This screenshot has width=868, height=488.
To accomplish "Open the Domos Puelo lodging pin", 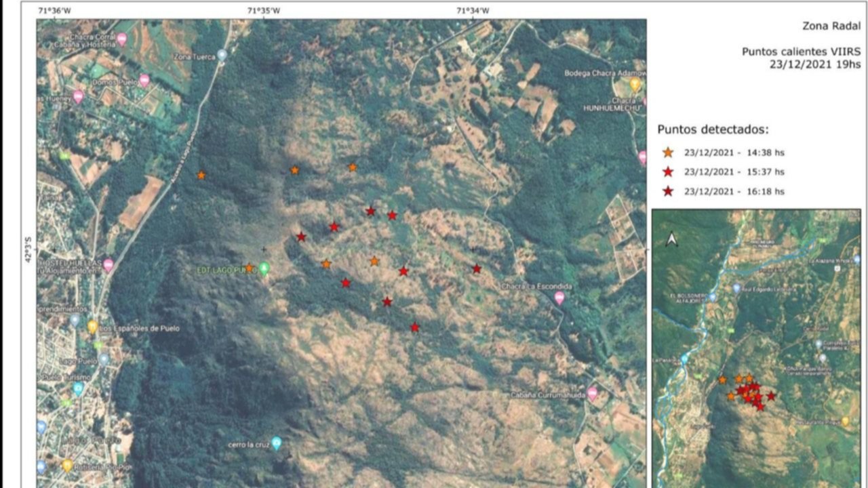I will (144, 80).
